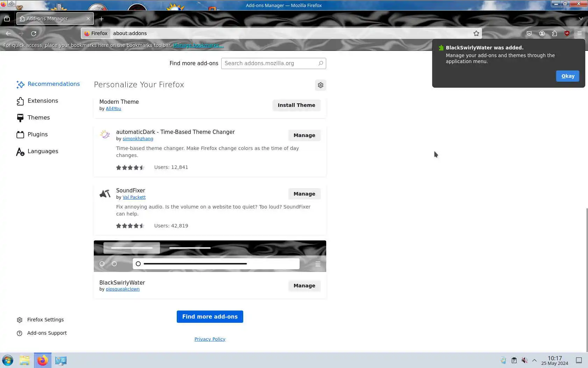Open the Firefox account menu
The height and width of the screenshot is (368, 588).
(x=542, y=33)
